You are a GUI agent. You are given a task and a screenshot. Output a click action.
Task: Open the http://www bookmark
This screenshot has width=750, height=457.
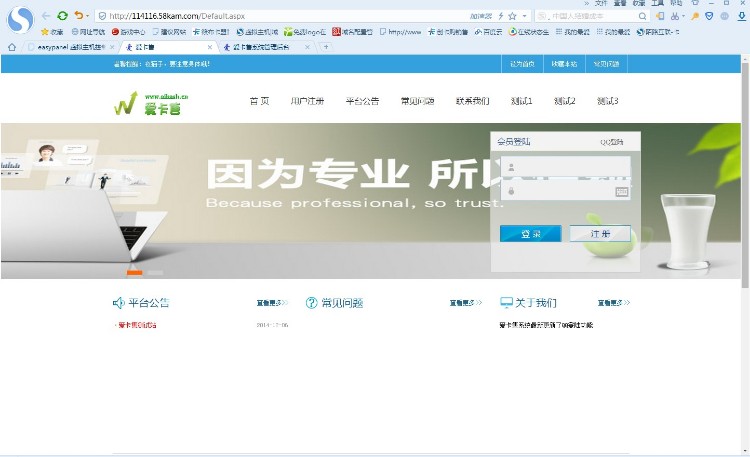point(401,32)
